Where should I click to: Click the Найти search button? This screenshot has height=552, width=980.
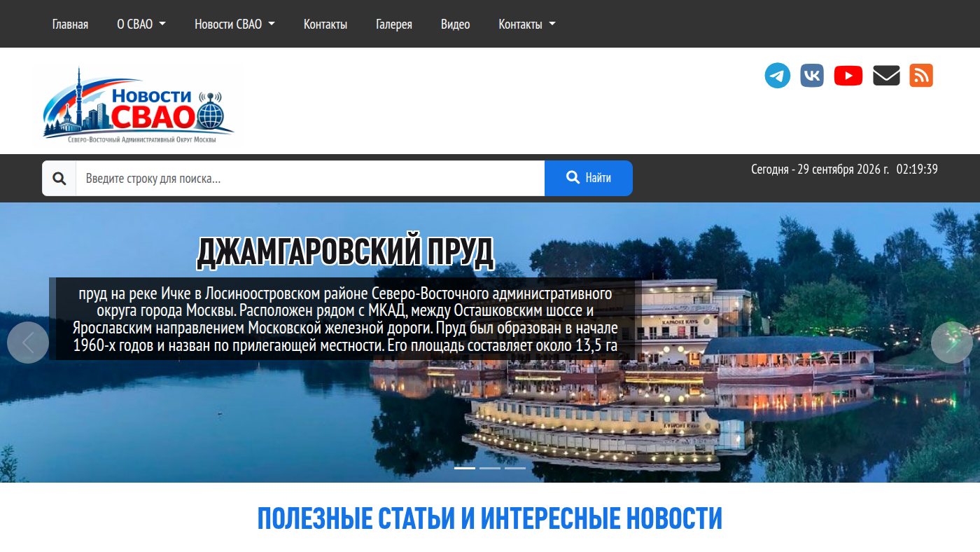(589, 179)
